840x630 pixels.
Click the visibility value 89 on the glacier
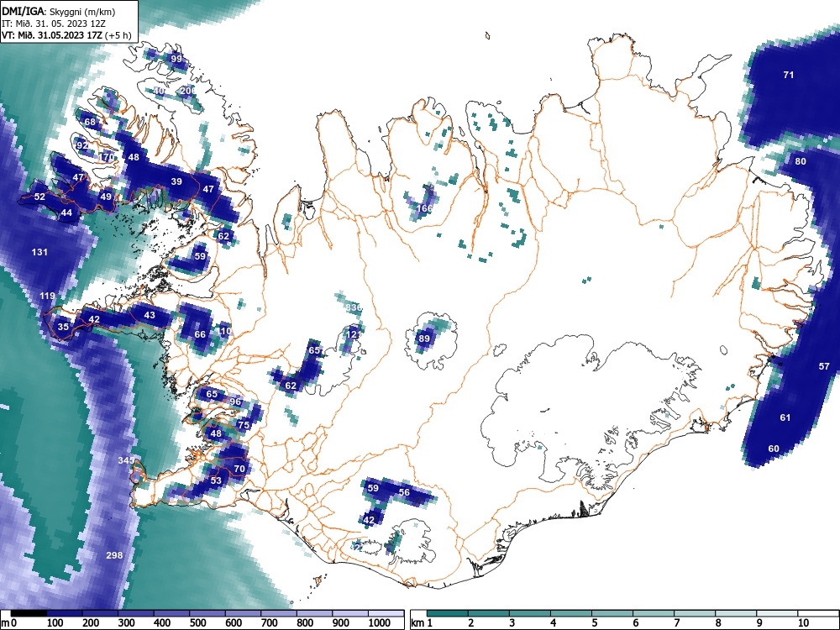(x=424, y=339)
